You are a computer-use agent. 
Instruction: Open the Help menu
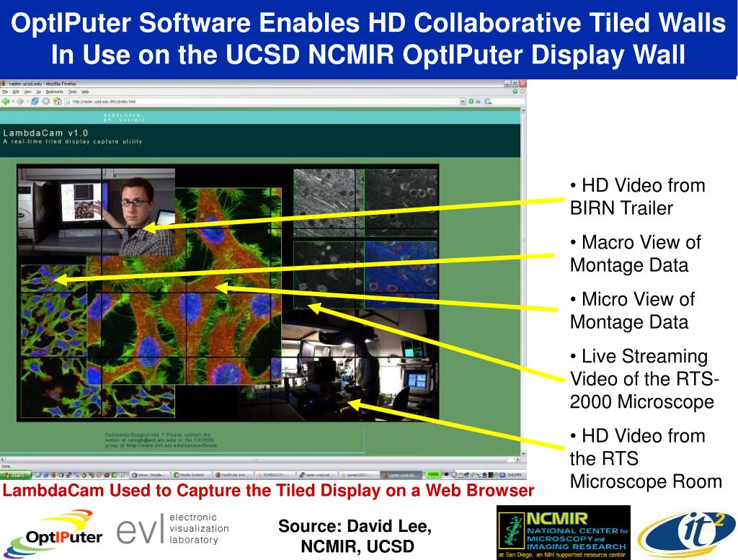click(x=85, y=92)
